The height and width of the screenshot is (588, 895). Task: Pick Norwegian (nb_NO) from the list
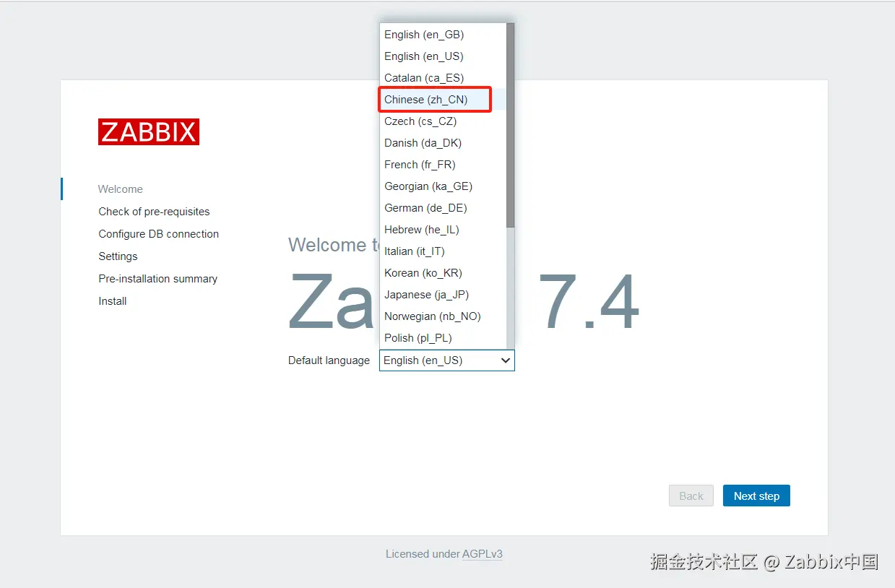[443, 316]
